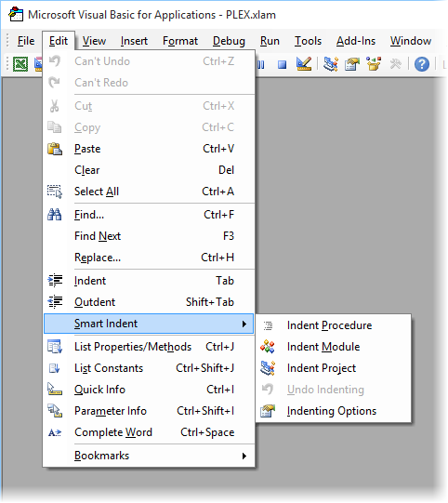
Task: Click the Ctrl+V shortcut text
Action: click(218, 149)
